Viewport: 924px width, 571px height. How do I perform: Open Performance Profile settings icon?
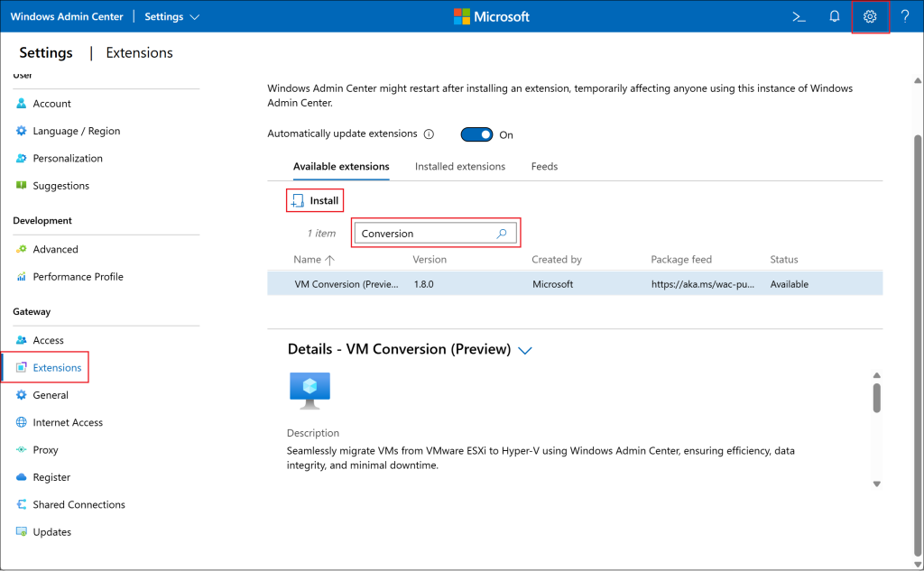pyautogui.click(x=20, y=276)
